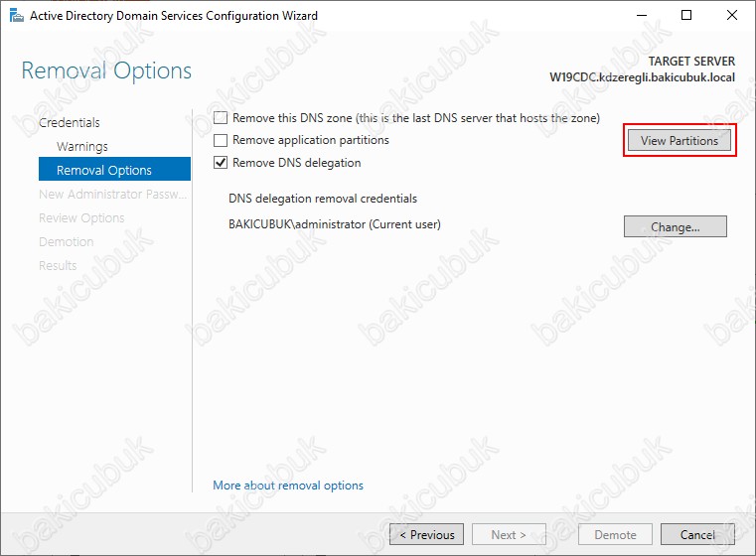This screenshot has height=556, width=756.
Task: Open the Demotion step
Action: (x=66, y=242)
